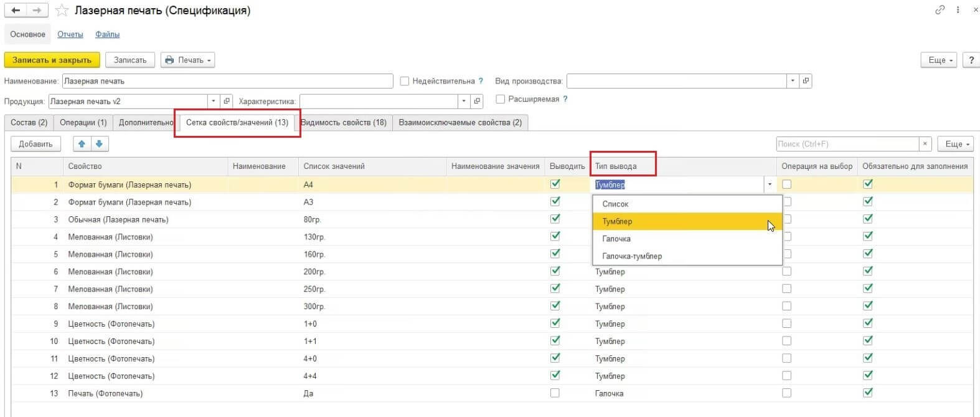
Task: Switch to the Операции (1) tab
Action: coord(83,122)
